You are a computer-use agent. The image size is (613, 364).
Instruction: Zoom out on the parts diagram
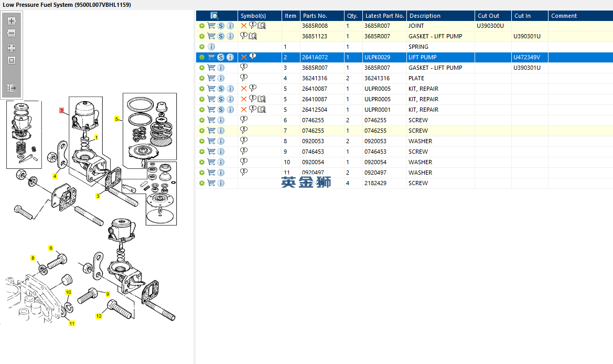point(12,33)
